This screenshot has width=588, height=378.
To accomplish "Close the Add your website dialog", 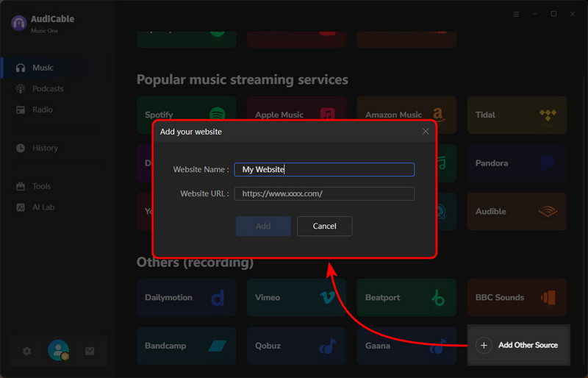I will (426, 132).
